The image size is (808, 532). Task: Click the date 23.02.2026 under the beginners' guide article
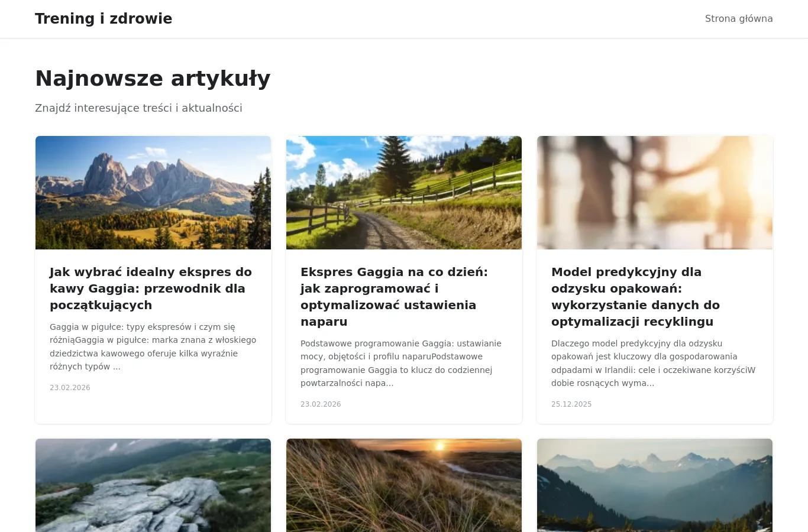click(x=70, y=388)
